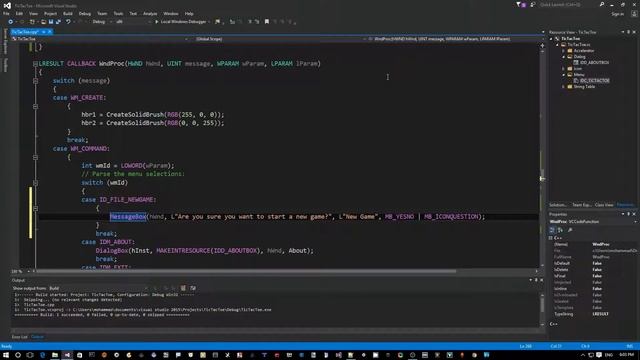Click the highlighted MessageBox function name

point(128,217)
